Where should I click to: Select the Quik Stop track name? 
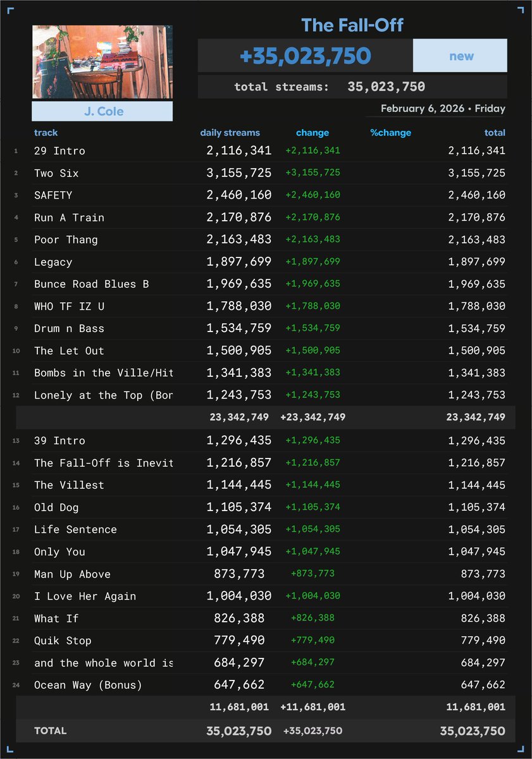tap(63, 641)
